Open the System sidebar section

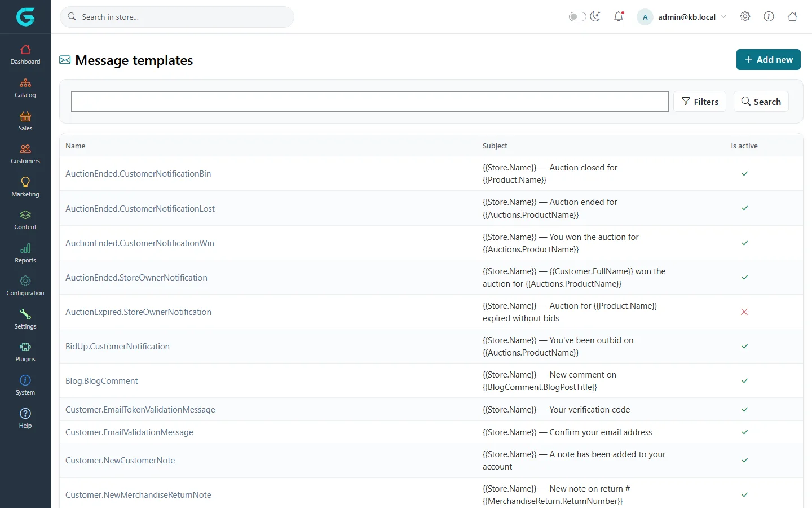(x=25, y=386)
